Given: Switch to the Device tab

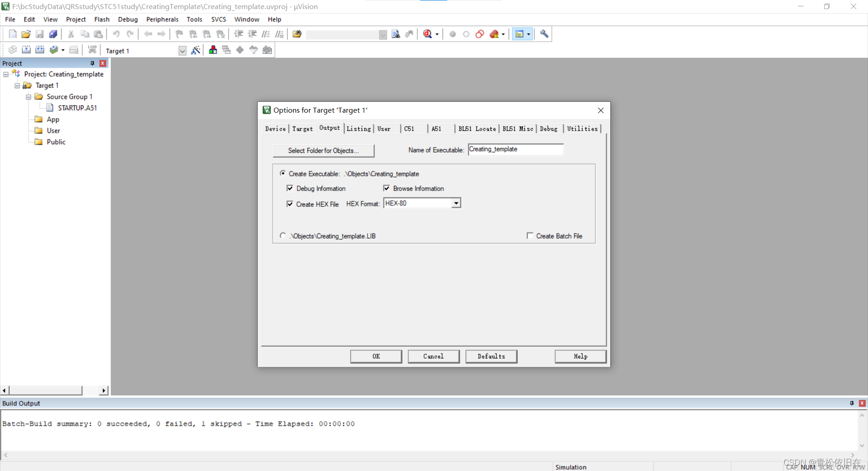Looking at the screenshot, I should click(x=275, y=129).
